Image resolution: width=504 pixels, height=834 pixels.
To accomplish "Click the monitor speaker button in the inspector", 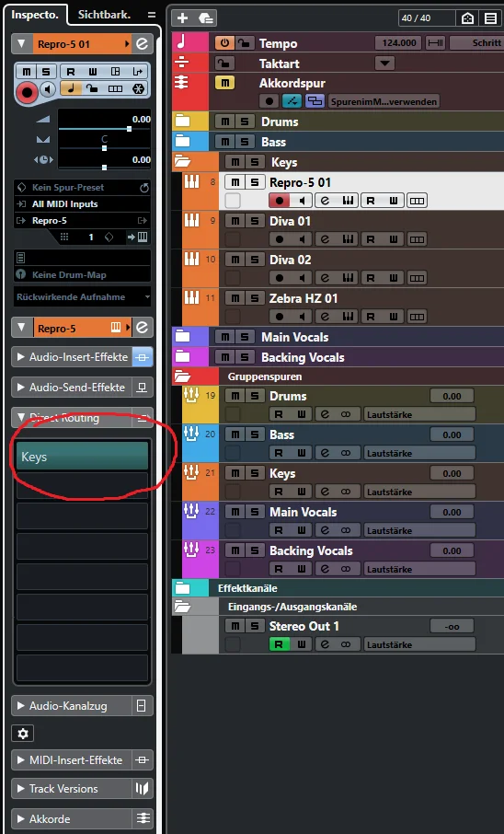I will click(x=48, y=88).
